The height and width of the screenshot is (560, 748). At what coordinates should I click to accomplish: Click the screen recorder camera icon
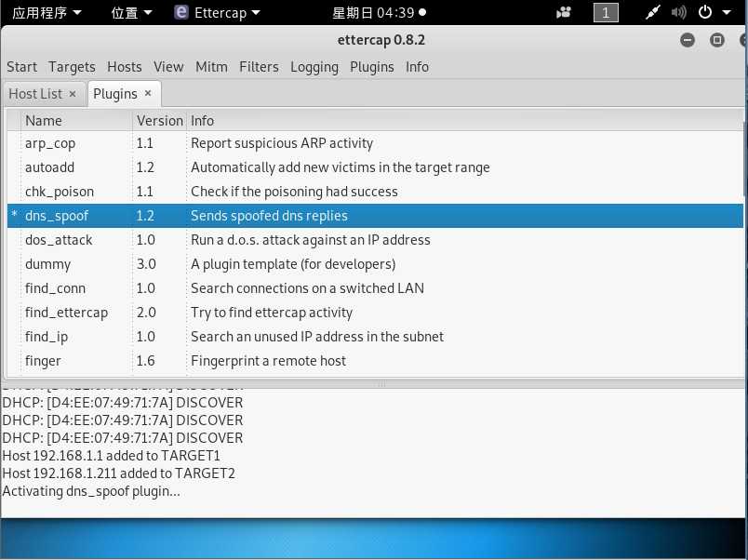click(x=564, y=12)
